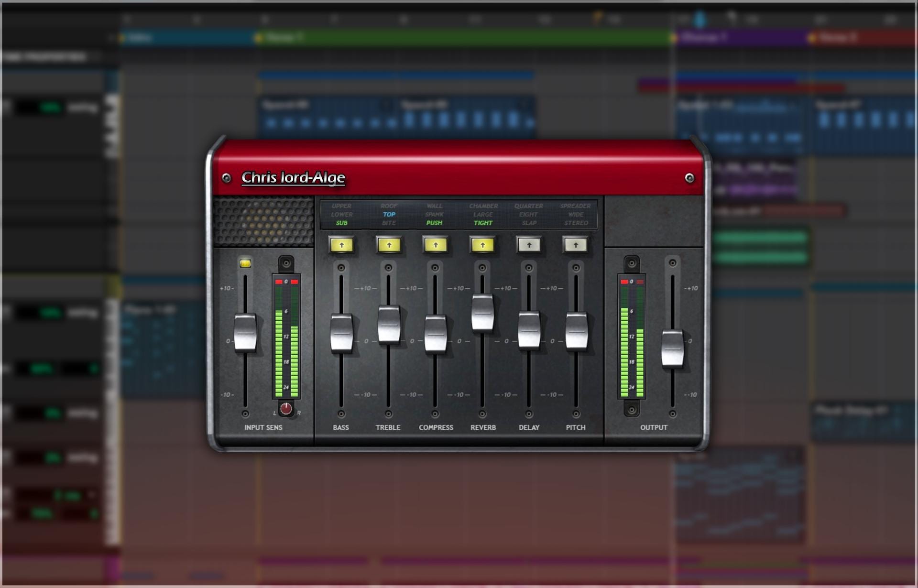Screen dimensions: 918x588
Task: Select PUSH compress mode label
Action: tap(435, 223)
